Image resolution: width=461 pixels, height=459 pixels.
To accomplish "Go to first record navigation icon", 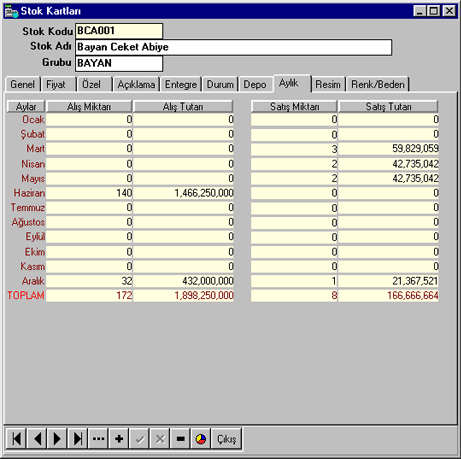I will point(17,439).
